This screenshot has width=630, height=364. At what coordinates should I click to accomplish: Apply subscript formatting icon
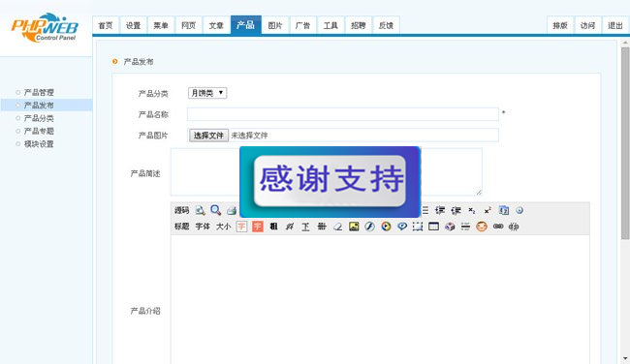pyautogui.click(x=472, y=210)
